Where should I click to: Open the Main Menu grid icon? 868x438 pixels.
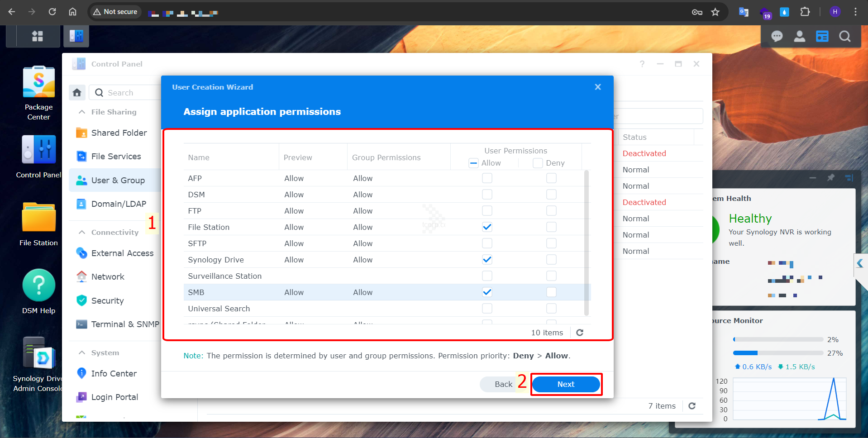tap(38, 36)
